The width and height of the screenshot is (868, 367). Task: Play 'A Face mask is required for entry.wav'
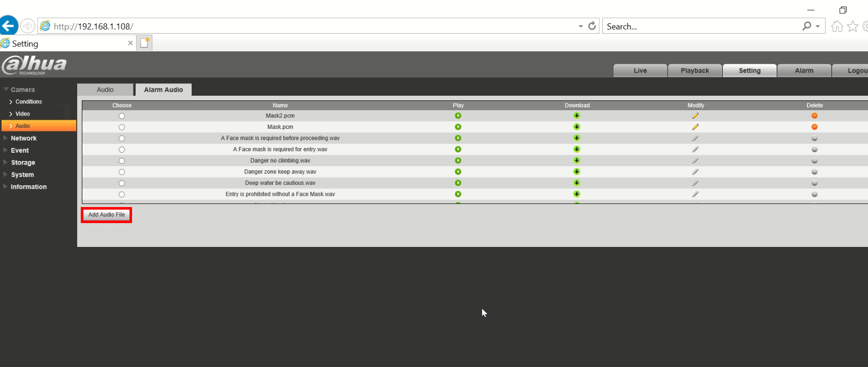[x=458, y=149]
